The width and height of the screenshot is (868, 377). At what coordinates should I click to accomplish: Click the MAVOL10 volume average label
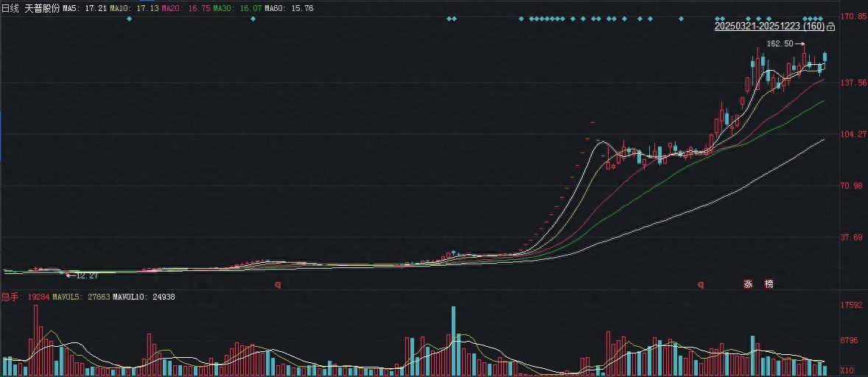click(133, 297)
